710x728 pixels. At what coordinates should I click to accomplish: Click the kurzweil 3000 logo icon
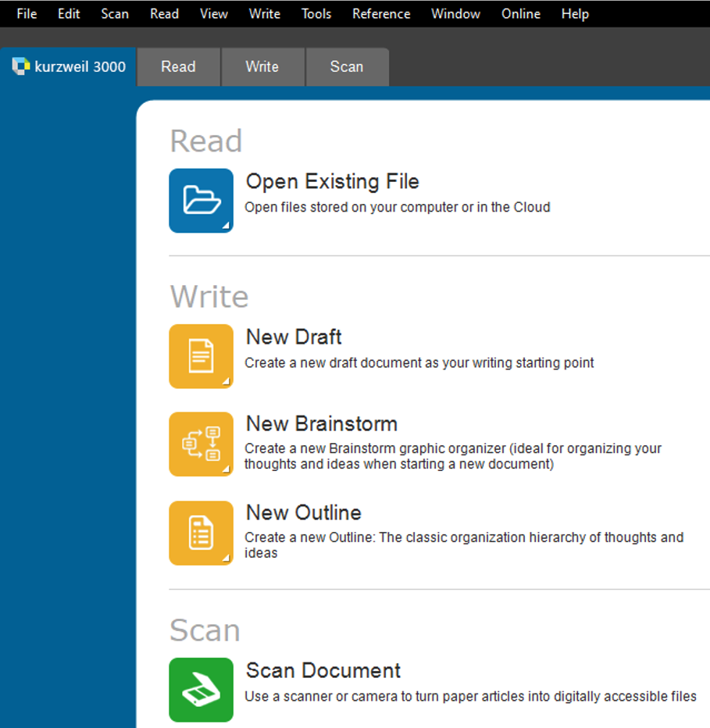click(x=21, y=66)
